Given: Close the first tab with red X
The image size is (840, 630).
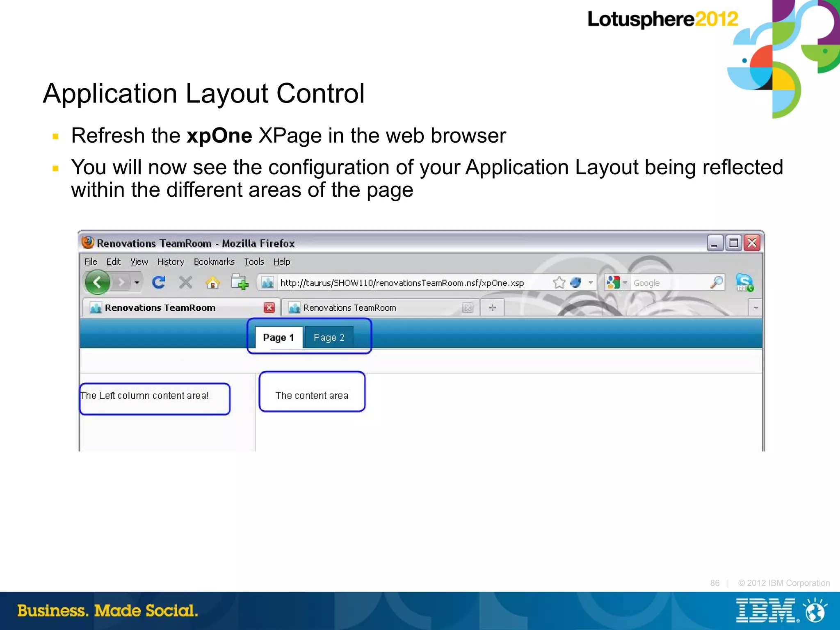Looking at the screenshot, I should (269, 307).
